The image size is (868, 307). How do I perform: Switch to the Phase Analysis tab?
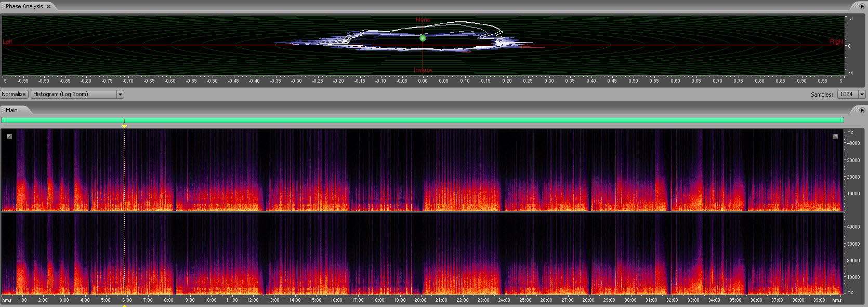tap(24, 6)
